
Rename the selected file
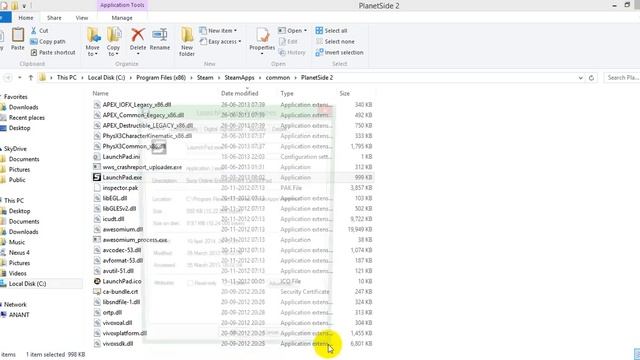160,39
